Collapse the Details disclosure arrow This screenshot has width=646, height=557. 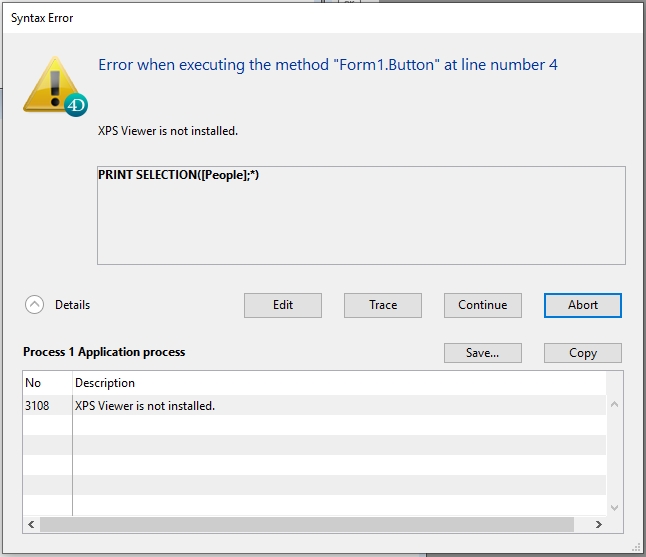[x=34, y=305]
